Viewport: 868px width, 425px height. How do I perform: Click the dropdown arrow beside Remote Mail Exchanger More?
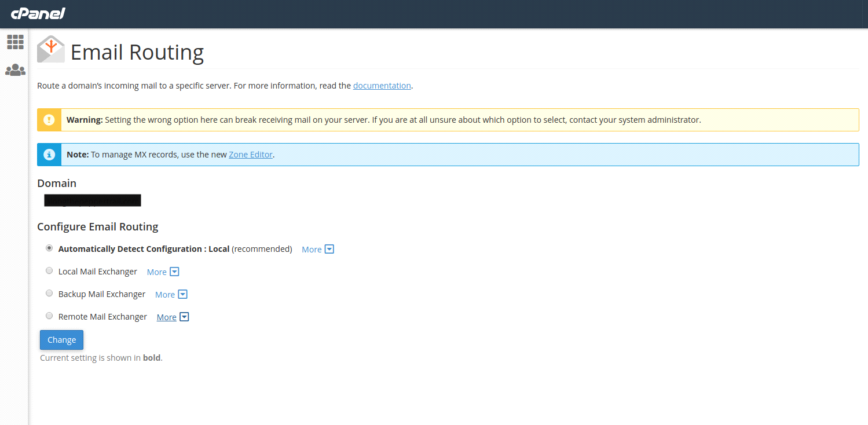[x=184, y=317]
